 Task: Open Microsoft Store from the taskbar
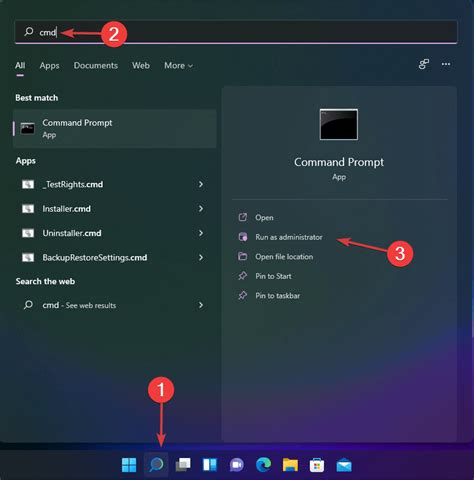coord(317,465)
